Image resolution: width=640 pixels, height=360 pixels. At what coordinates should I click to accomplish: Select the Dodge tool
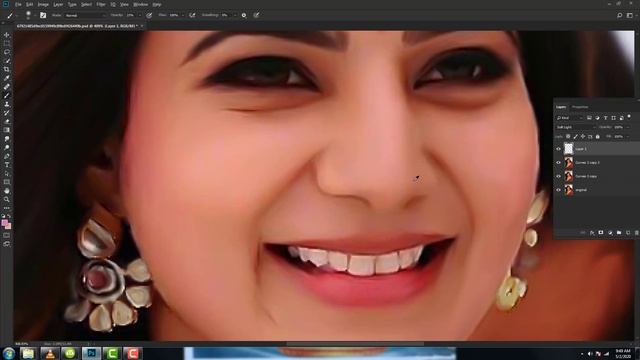click(7, 147)
